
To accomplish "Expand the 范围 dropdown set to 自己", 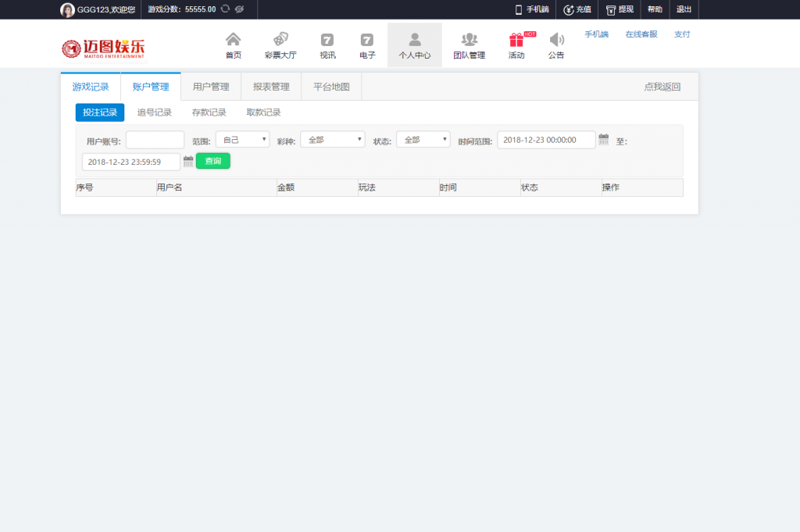I will point(242,140).
